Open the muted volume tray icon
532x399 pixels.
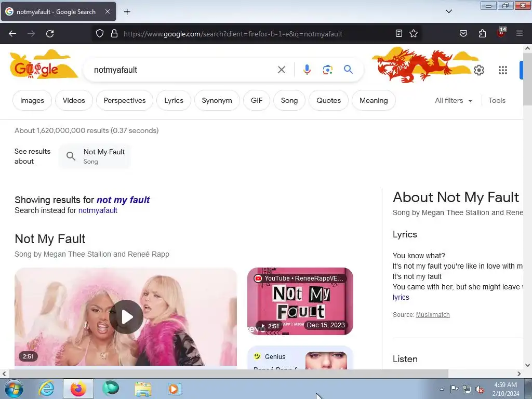480,390
